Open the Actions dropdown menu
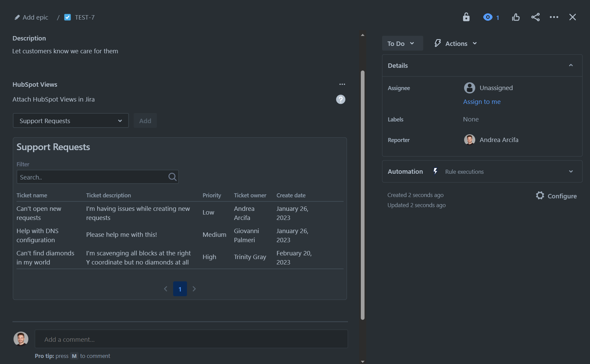 [x=456, y=43]
